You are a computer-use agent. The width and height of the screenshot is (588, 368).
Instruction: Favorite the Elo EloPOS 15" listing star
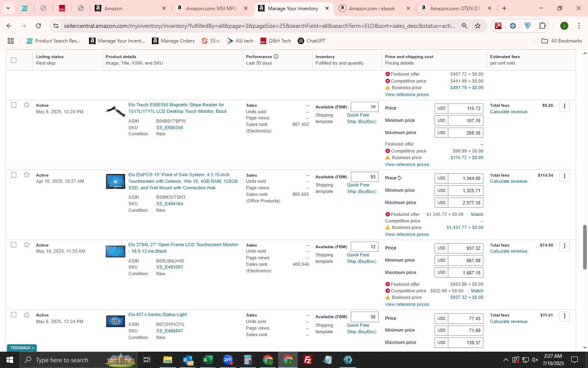coord(27,175)
